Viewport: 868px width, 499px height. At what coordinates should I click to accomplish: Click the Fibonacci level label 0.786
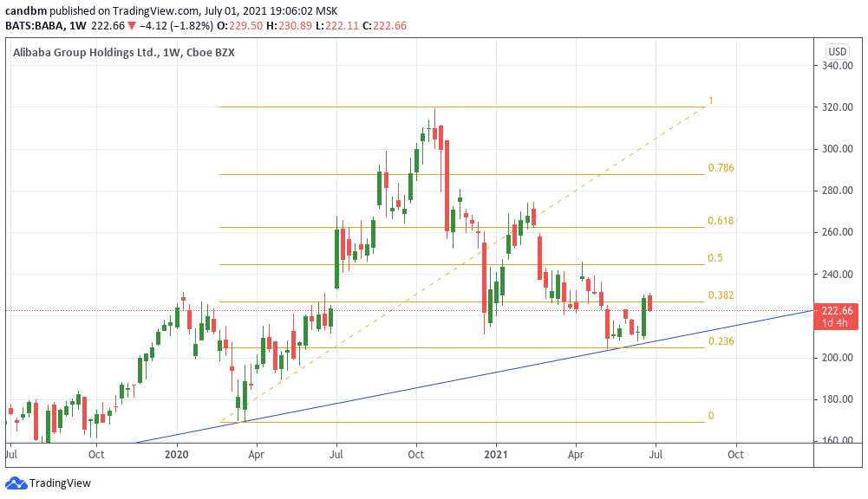coord(721,168)
